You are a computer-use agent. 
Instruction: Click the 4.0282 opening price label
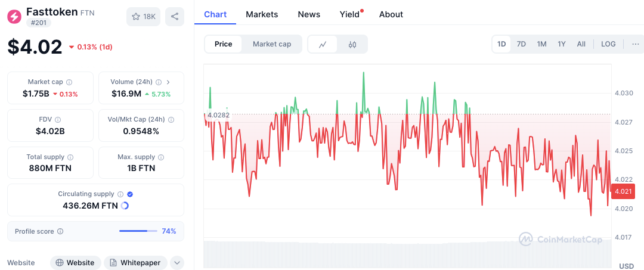click(218, 115)
